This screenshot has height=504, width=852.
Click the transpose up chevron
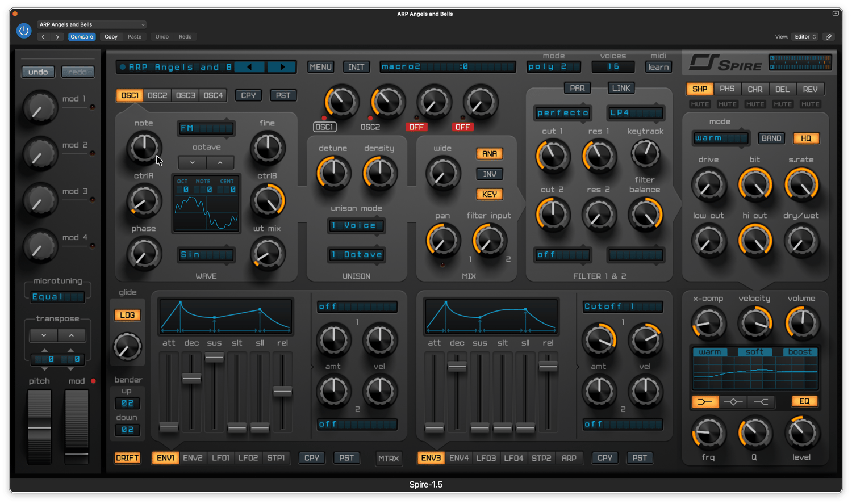tap(72, 335)
